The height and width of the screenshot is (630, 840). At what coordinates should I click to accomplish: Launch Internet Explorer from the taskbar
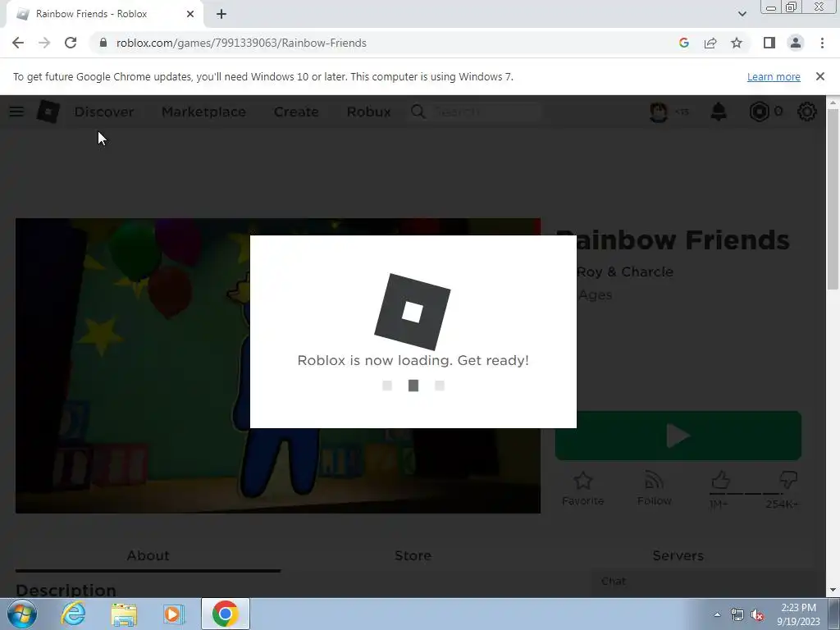(73, 614)
